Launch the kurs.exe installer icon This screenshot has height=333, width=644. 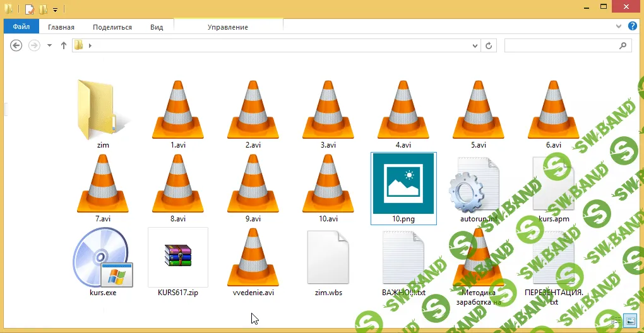coord(103,259)
